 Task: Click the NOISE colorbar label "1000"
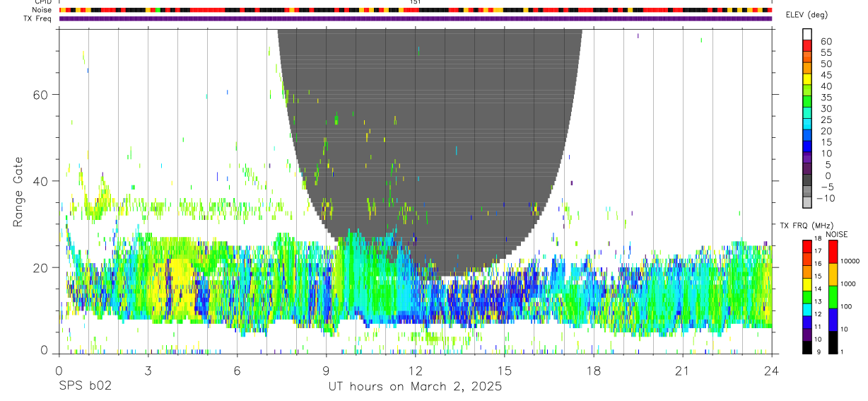[848, 284]
